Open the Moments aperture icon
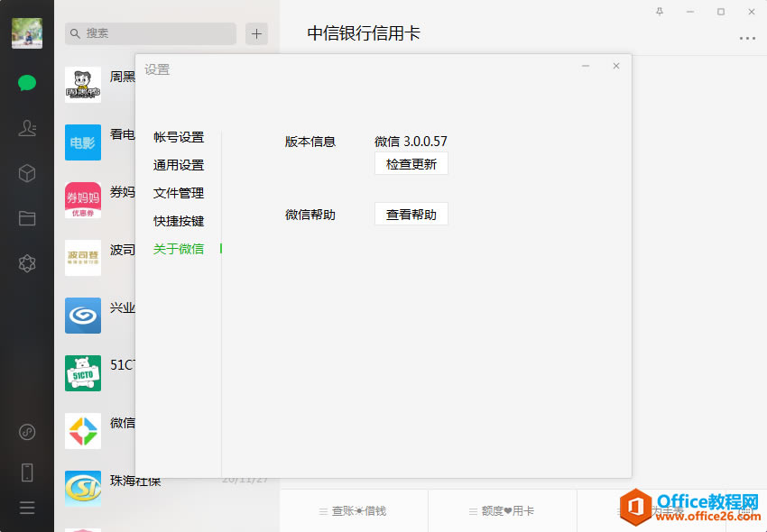 27,263
